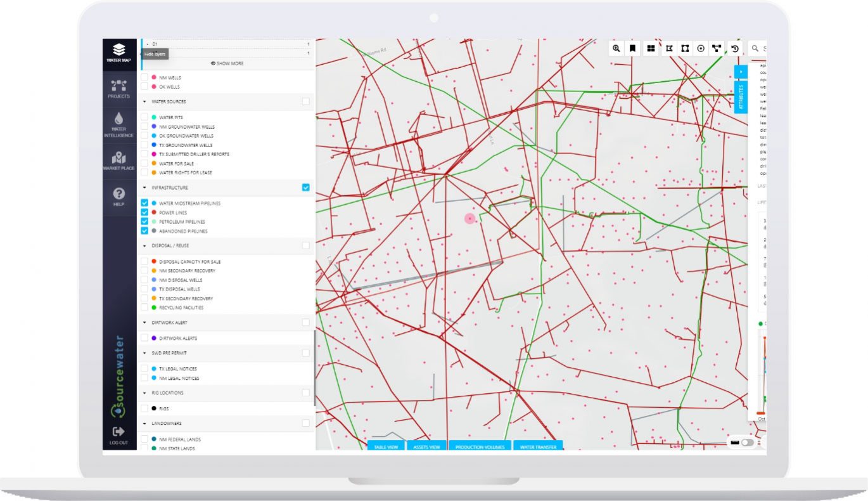Open the Market Place sidebar icon

(119, 157)
